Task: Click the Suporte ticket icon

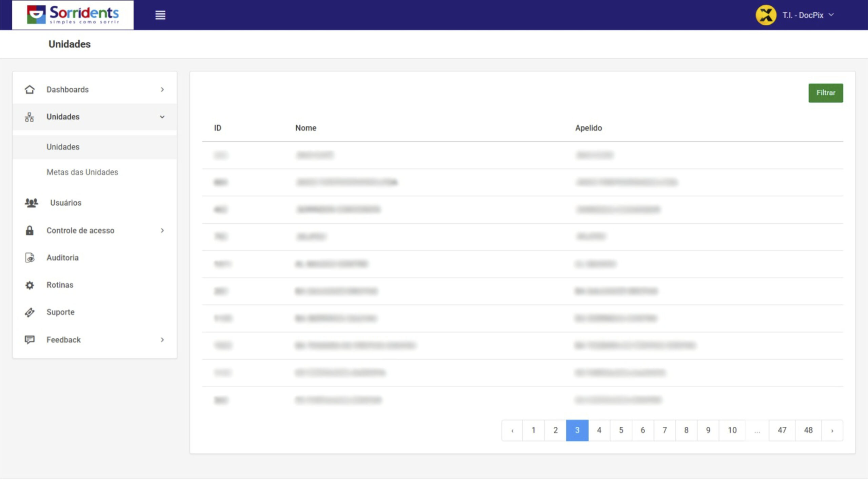Action: [29, 312]
